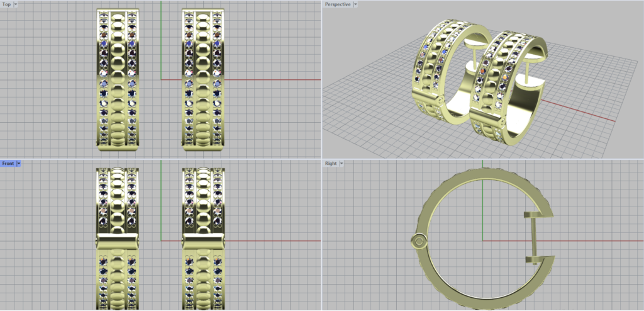Select right earring in Front view
This screenshot has width=644, height=311.
click(203, 239)
